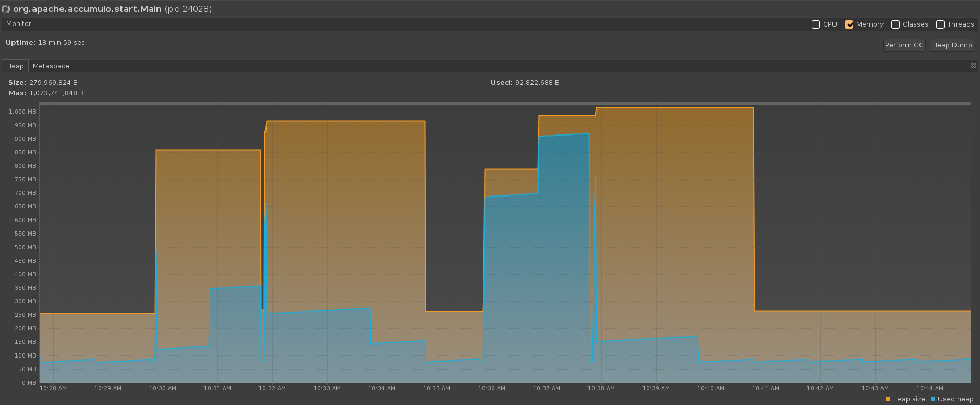The width and height of the screenshot is (980, 405).
Task: Click the Heap Dump button
Action: click(952, 45)
